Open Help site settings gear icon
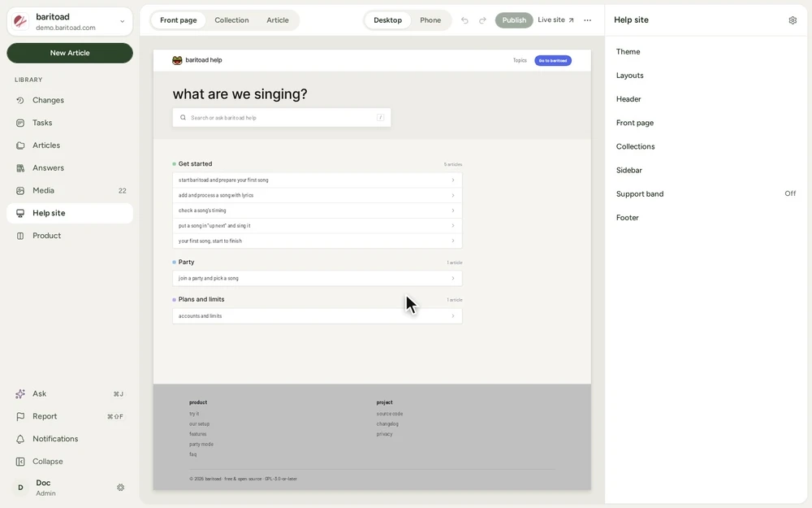The width and height of the screenshot is (812, 508). pos(793,20)
